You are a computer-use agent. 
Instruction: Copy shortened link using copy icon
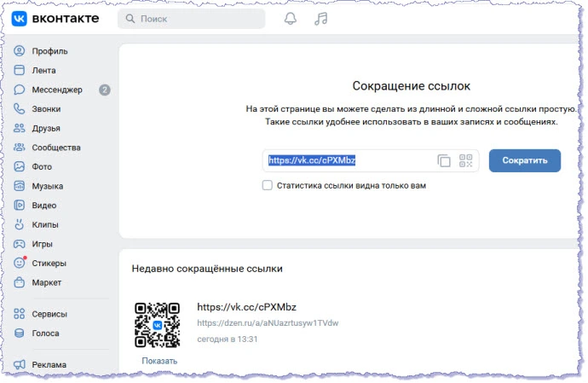pos(444,160)
